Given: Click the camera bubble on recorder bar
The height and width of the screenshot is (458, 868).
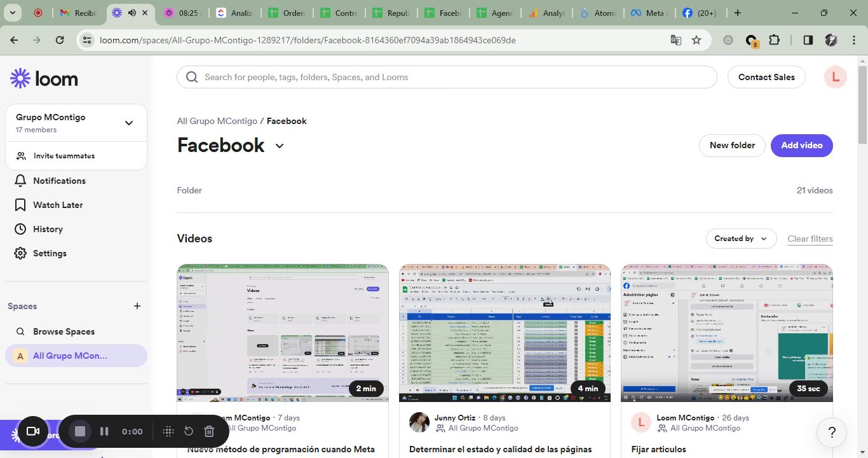Looking at the screenshot, I should pos(33,431).
